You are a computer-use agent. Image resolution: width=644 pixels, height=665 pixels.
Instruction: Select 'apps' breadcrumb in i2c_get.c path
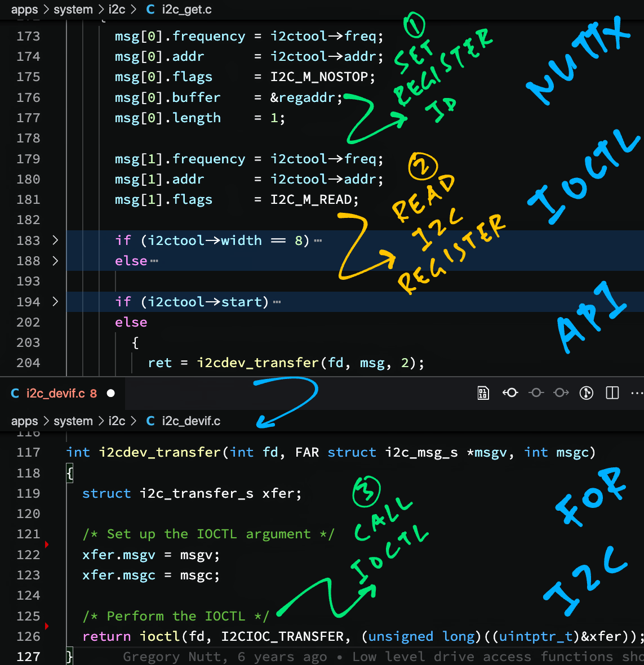pos(25,10)
